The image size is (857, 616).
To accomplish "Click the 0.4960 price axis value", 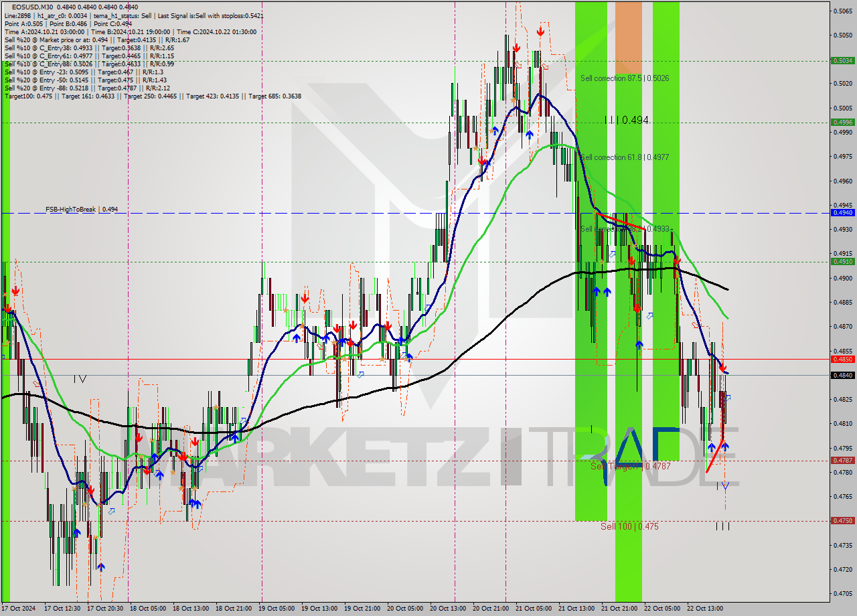I will (x=843, y=181).
